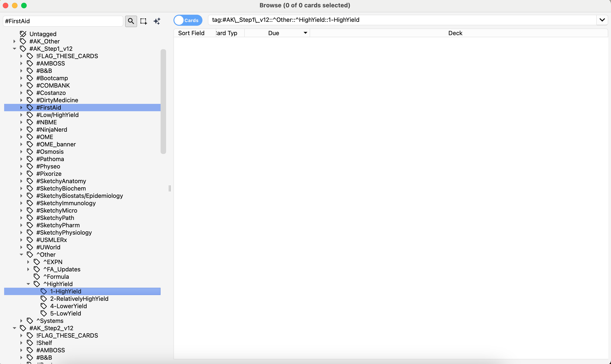611x364 pixels.
Task: Collapse the #AK_Step2_v12 tag
Action: (x=14, y=328)
